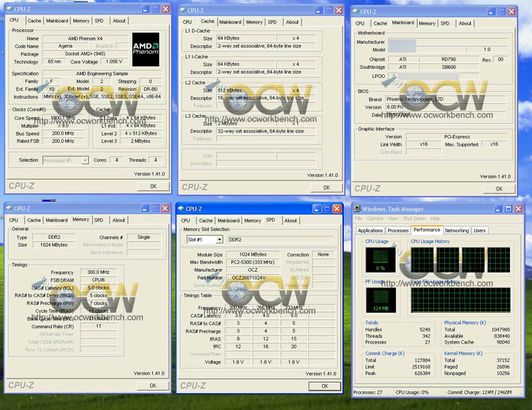Click the Chipset model value RD790

[448, 59]
